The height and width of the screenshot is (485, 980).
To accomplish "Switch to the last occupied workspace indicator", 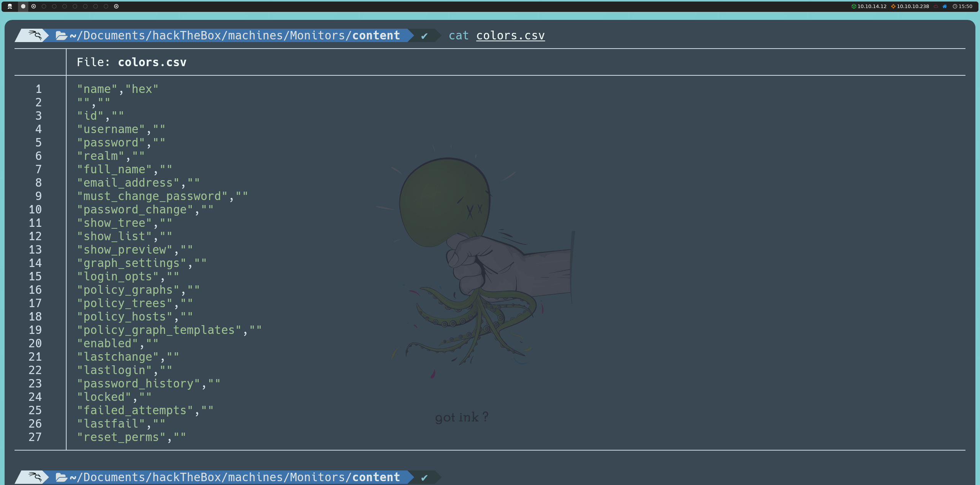I will coord(116,6).
